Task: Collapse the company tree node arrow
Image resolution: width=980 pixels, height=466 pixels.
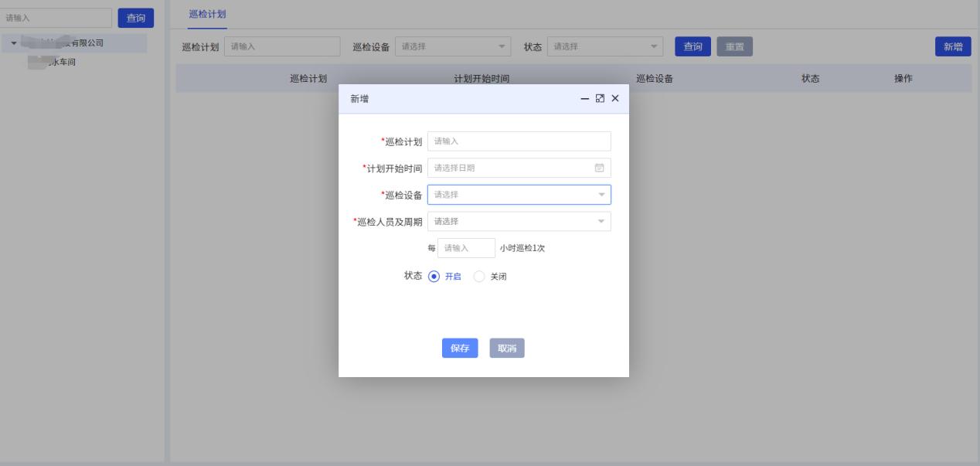Action: pos(14,43)
